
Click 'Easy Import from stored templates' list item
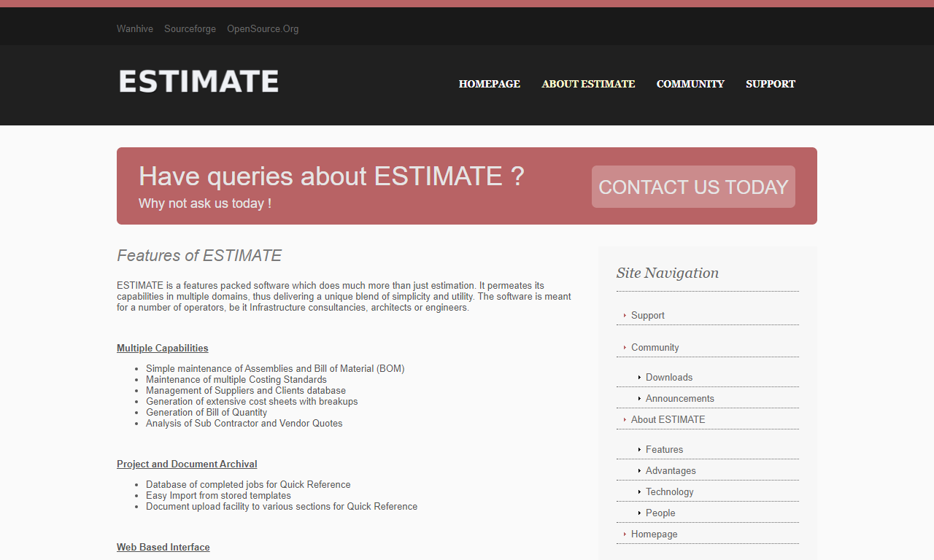218,496
